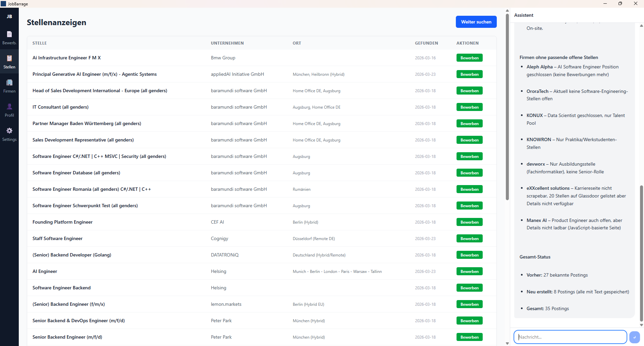This screenshot has width=644, height=346.
Task: Select '(Senior) Backend Engineer (f/m/x)' title
Action: (x=68, y=304)
